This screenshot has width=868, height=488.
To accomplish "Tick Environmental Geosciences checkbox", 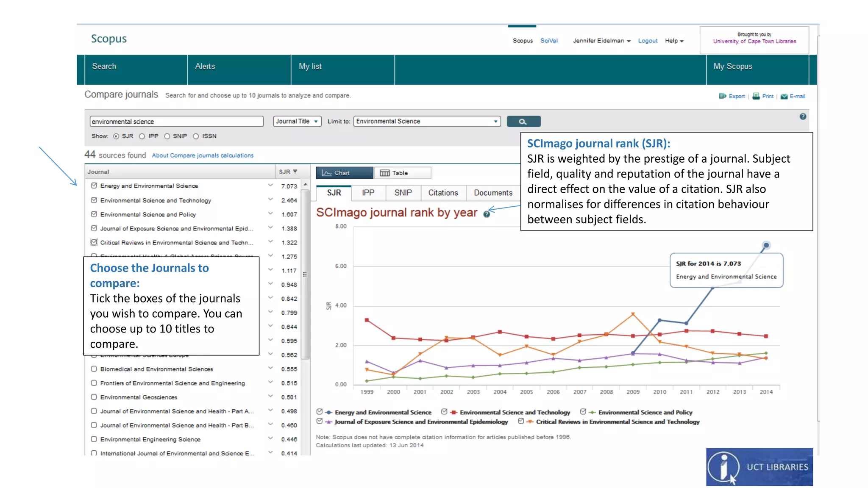I will coord(94,397).
